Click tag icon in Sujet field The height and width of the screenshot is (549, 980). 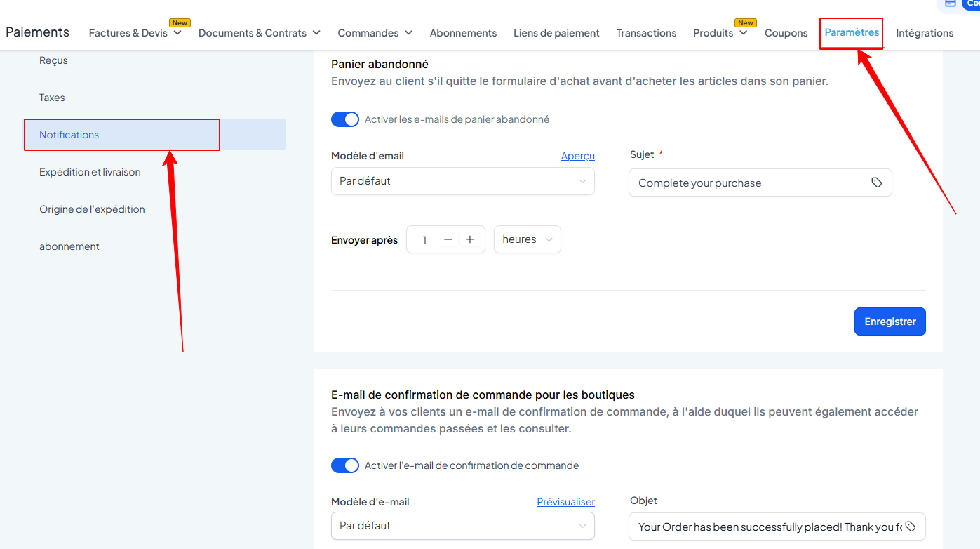click(x=876, y=183)
